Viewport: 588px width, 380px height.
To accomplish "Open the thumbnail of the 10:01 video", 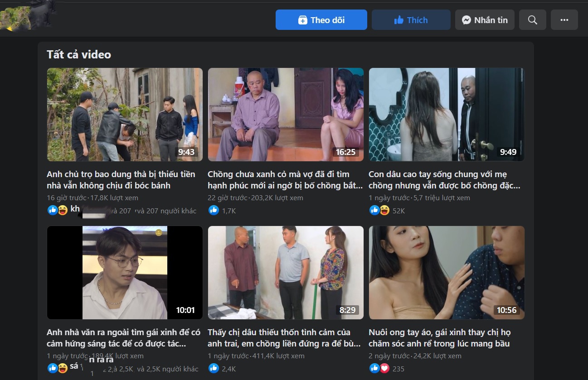I will pos(125,273).
